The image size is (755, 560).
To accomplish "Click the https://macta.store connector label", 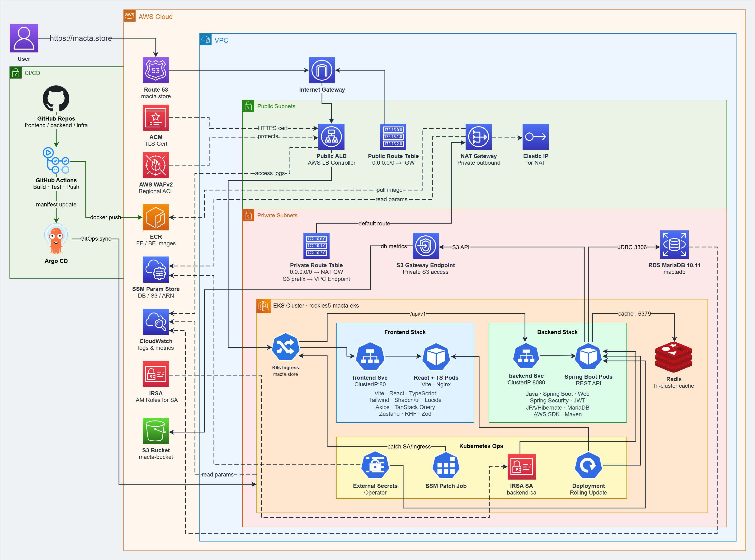I will pyautogui.click(x=81, y=38).
